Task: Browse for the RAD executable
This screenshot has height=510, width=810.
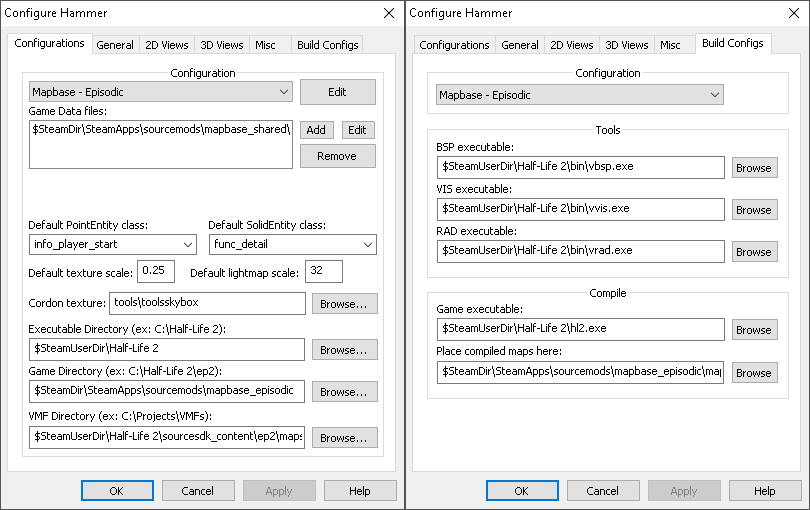Action: point(753,252)
